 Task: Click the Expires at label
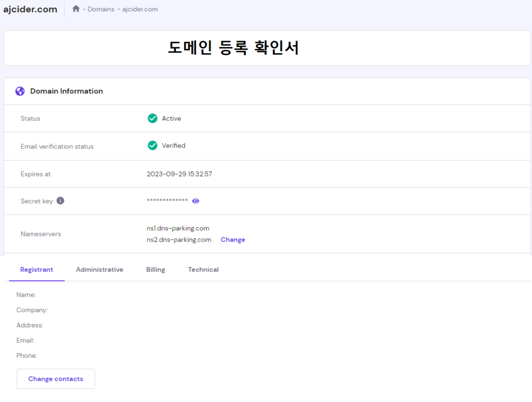[x=36, y=174]
